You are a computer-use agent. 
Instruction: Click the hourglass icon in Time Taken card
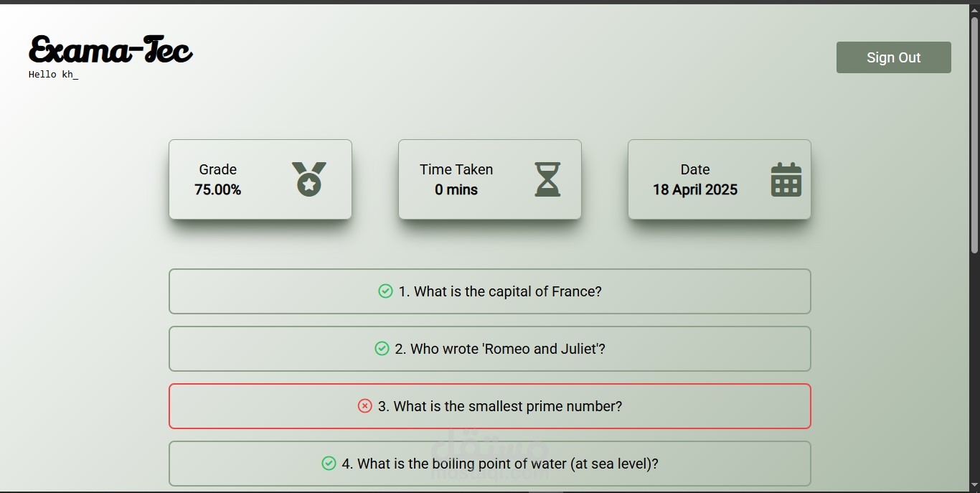[x=547, y=179]
